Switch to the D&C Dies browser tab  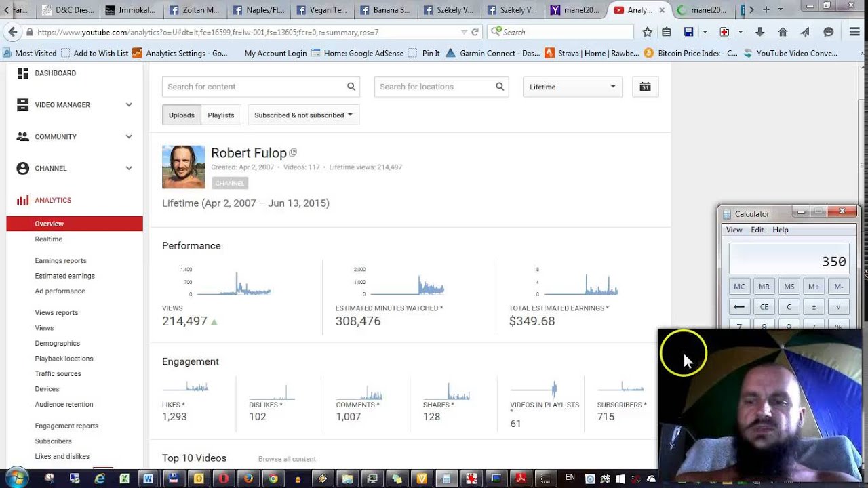point(70,10)
